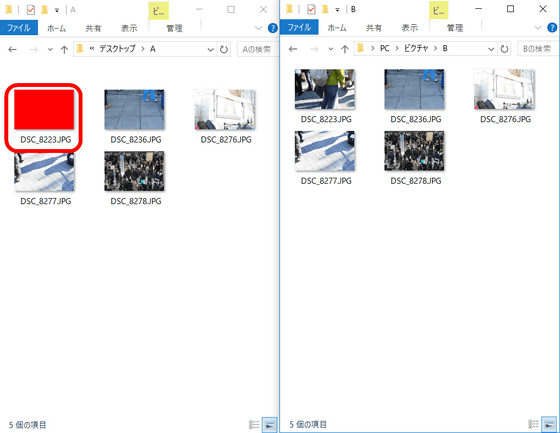
Task: Open 管理 tab in window A
Action: 175,28
